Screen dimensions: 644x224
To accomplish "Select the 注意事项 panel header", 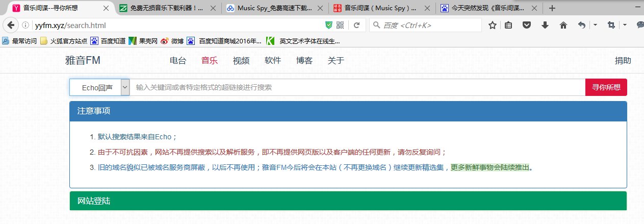I will pyautogui.click(x=348, y=111).
